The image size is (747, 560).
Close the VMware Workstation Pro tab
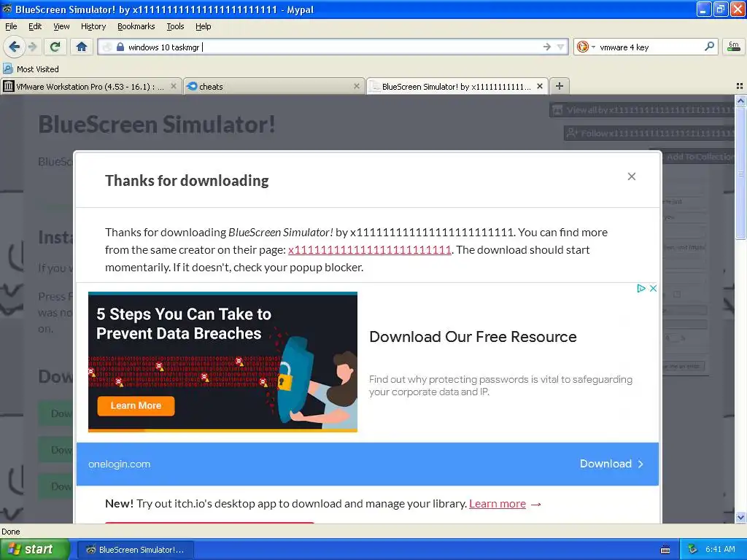click(174, 86)
